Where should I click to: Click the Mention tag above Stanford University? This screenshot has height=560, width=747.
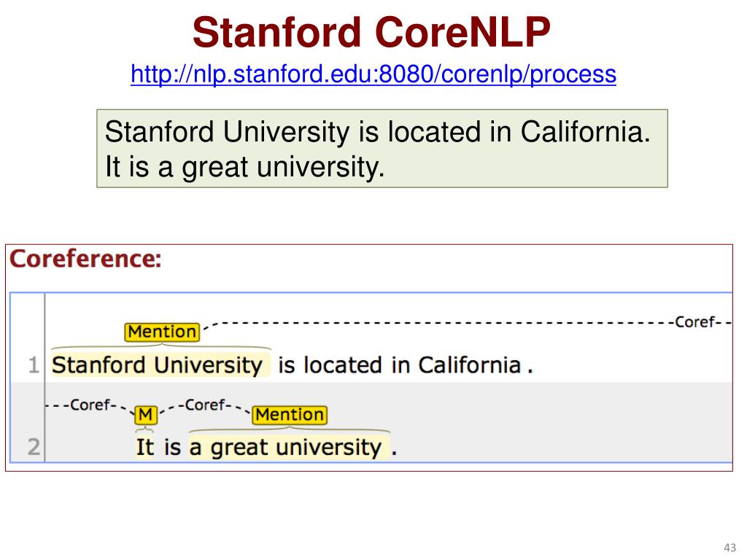pyautogui.click(x=162, y=332)
